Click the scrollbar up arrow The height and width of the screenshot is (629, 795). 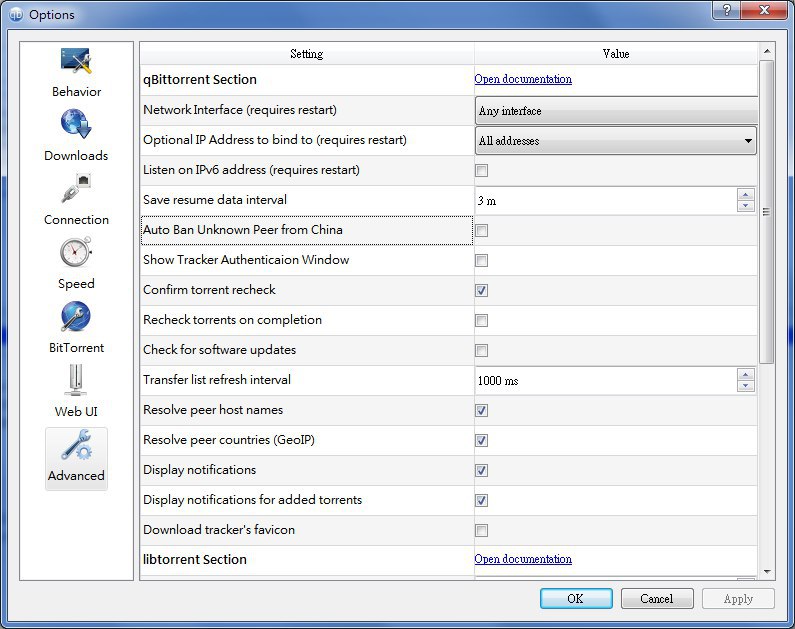click(x=767, y=51)
